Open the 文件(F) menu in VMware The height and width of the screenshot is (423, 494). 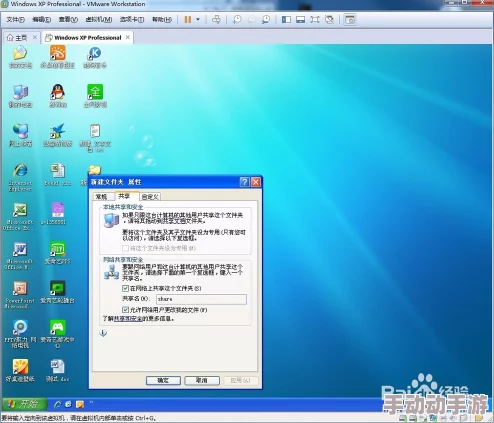point(16,20)
